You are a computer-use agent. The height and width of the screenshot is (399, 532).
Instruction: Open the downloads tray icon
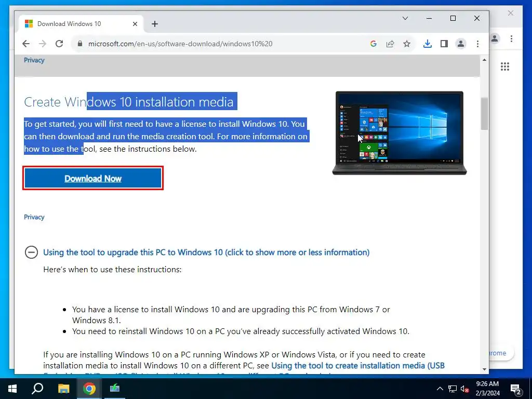428,44
